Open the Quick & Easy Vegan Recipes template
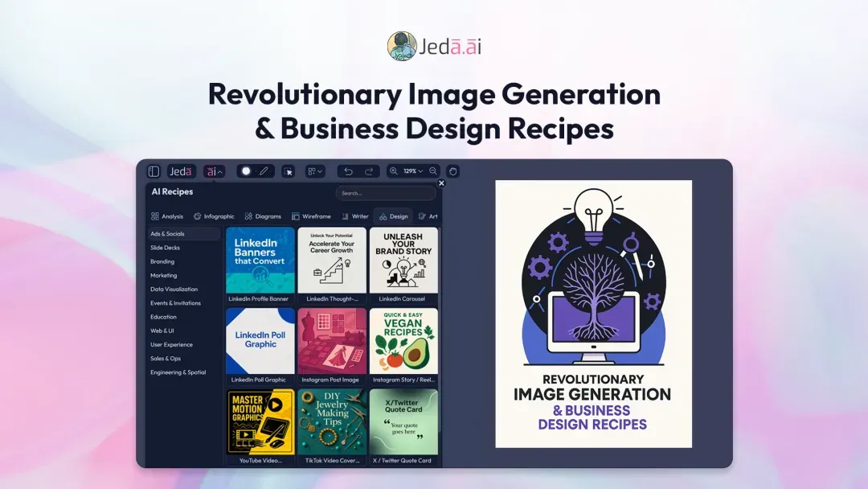868x489 pixels. click(x=403, y=341)
